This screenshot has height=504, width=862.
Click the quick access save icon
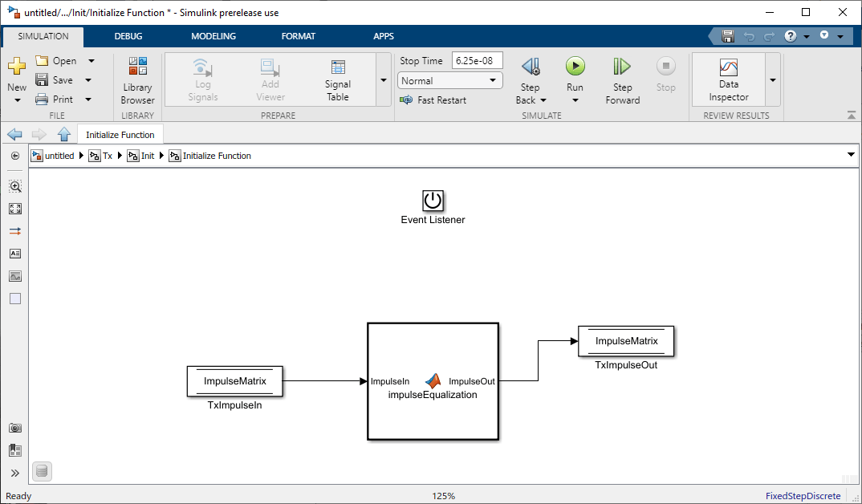point(728,36)
